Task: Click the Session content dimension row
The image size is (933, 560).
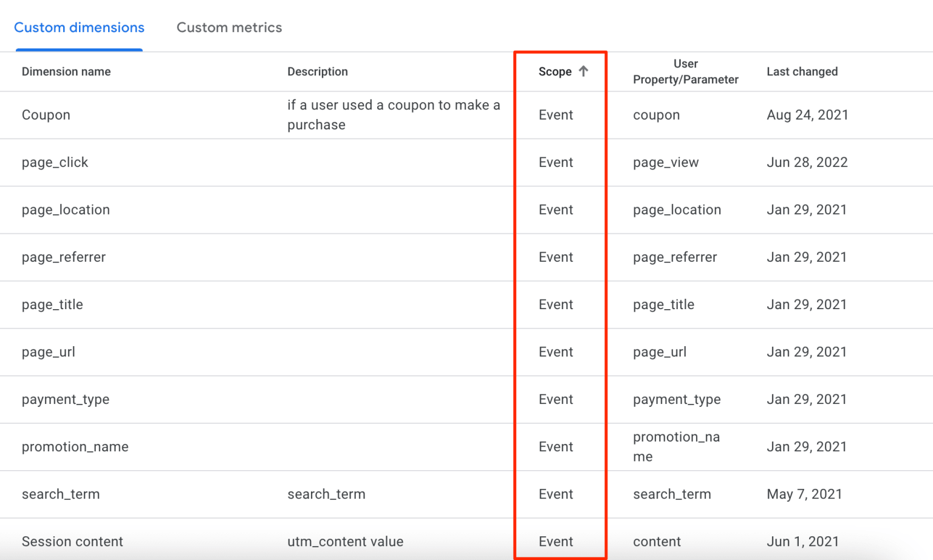Action: tap(72, 541)
